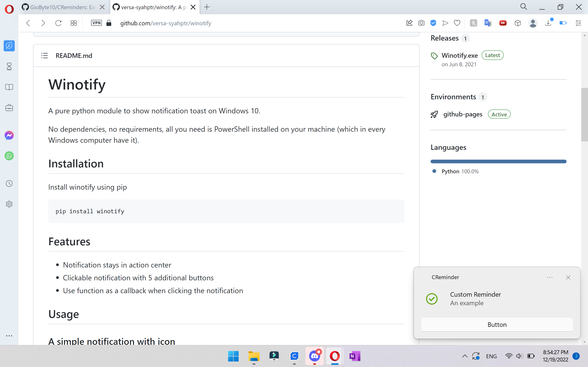The width and height of the screenshot is (588, 367).
Task: Open Easy Setup menu in toolbar
Action: [x=578, y=23]
